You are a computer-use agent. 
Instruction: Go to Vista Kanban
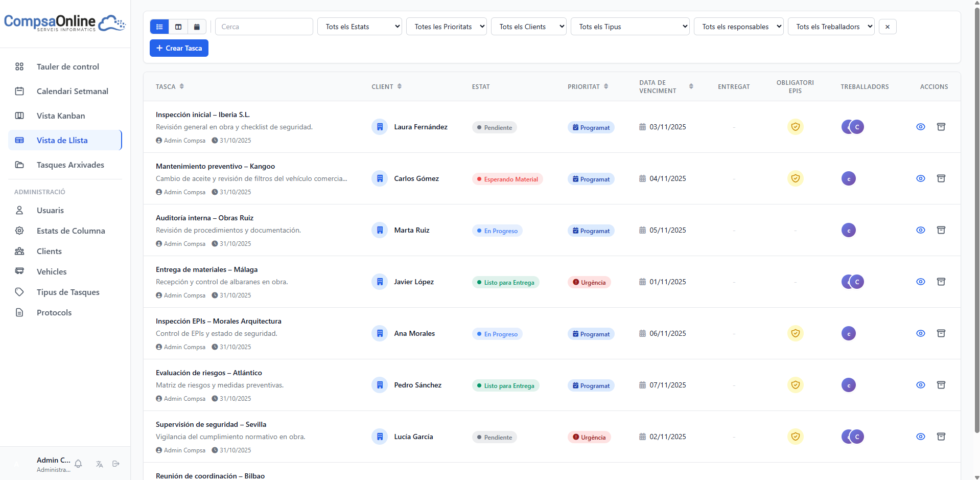click(x=65, y=116)
